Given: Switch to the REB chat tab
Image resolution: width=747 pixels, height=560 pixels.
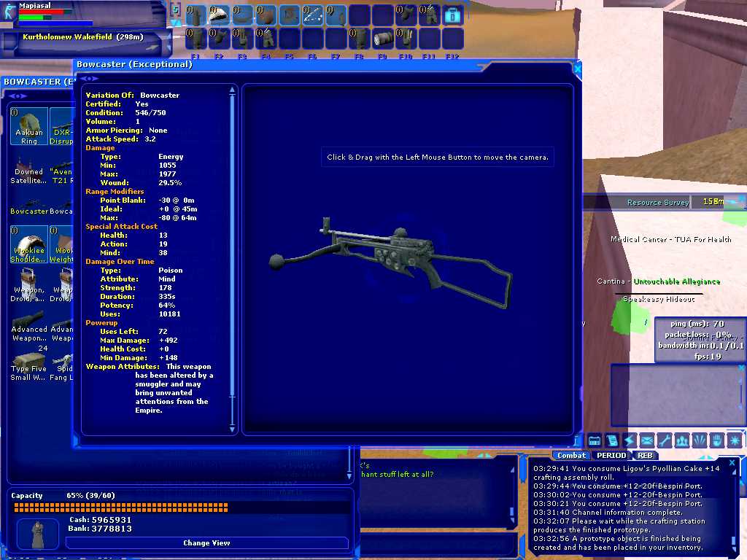Looking at the screenshot, I should coord(645,455).
